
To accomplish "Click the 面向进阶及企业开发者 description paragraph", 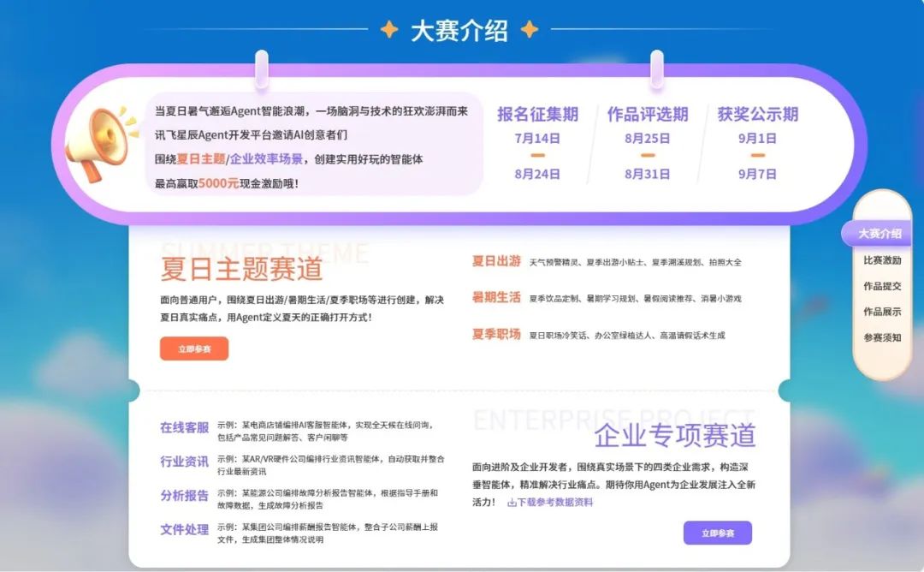I will pyautogui.click(x=613, y=485).
